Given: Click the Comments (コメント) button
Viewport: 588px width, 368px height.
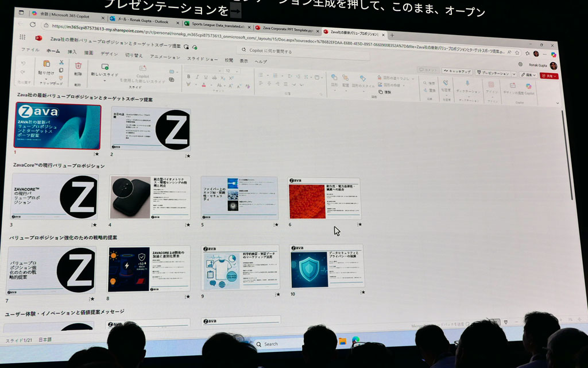Looking at the screenshot, I should (x=427, y=70).
